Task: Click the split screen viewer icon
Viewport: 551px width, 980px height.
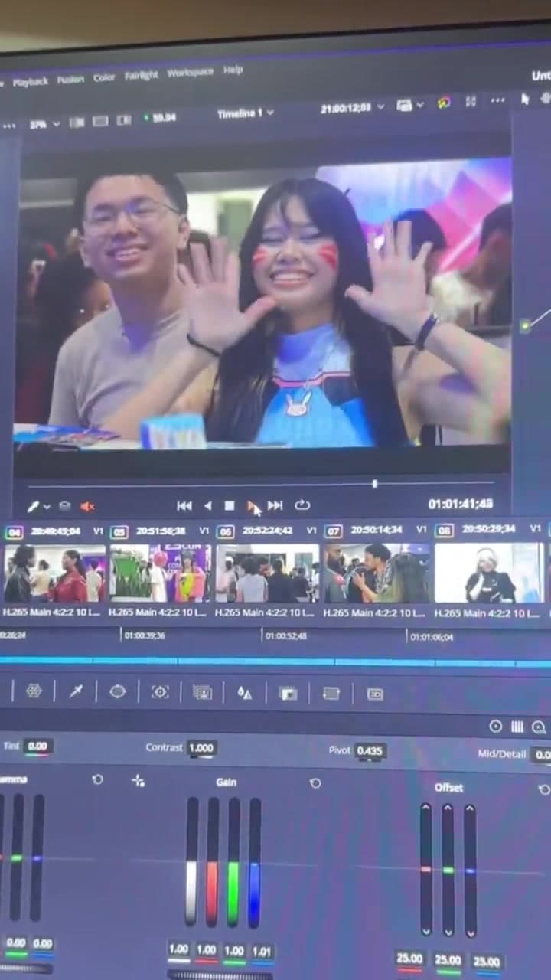Action: (x=100, y=121)
